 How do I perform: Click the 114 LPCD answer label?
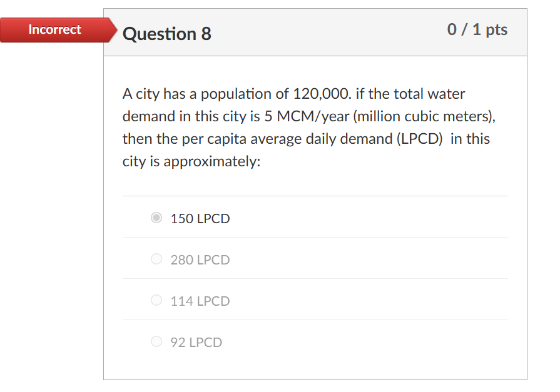200,301
